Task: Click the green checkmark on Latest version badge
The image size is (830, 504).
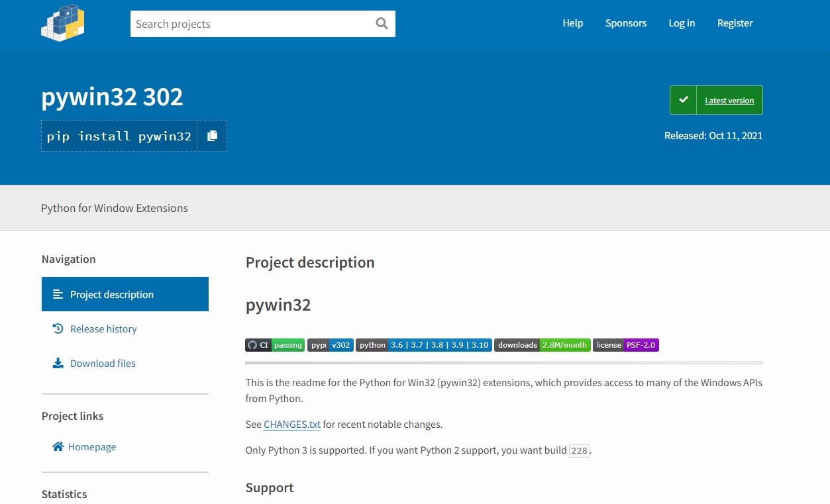Action: [x=683, y=99]
